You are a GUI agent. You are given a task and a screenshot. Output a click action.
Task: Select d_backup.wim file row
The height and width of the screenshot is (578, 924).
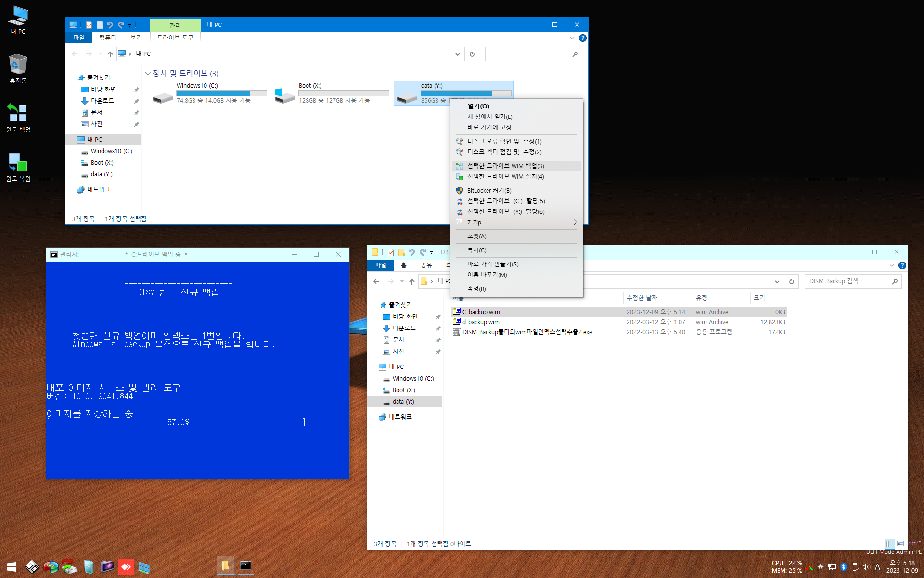[619, 322]
